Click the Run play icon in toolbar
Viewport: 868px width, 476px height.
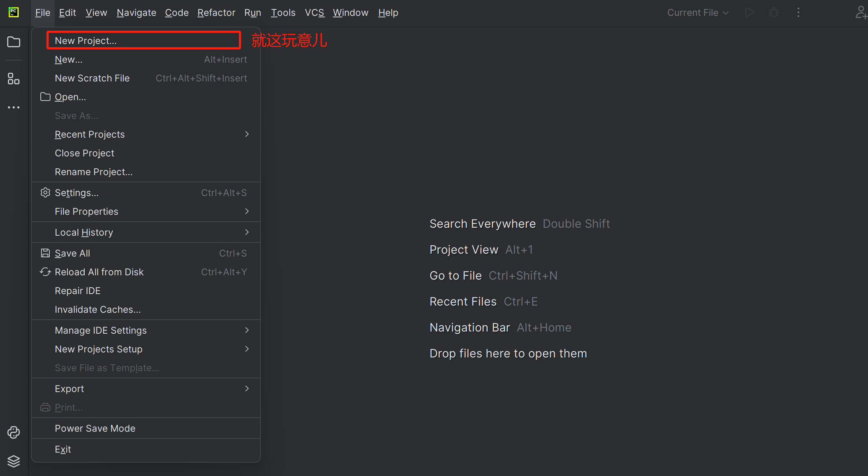[x=749, y=13]
